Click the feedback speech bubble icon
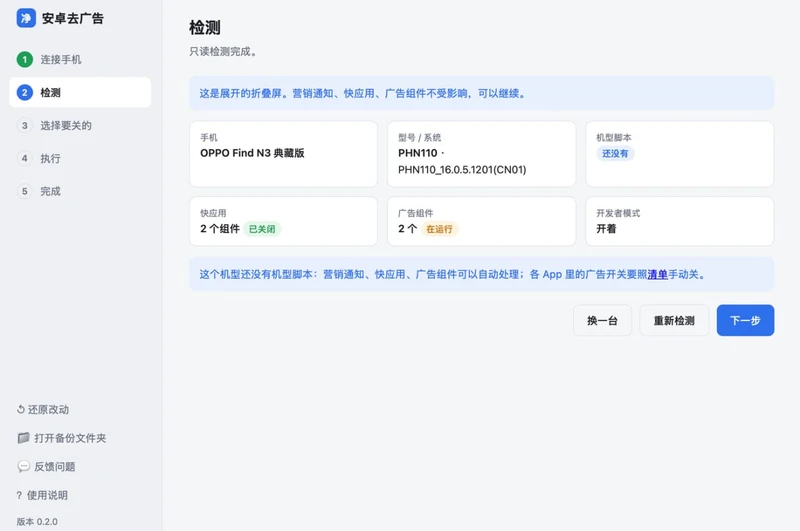Screen dimensions: 800x531 (x=23, y=466)
